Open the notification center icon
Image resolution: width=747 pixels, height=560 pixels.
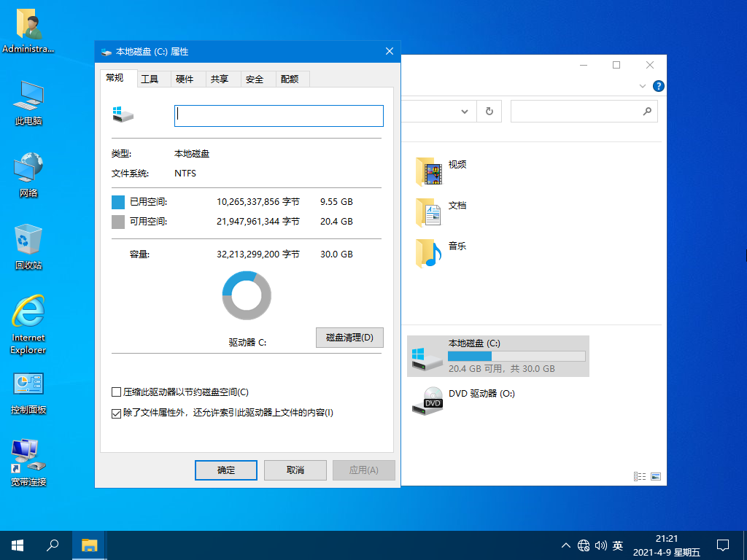pyautogui.click(x=723, y=545)
